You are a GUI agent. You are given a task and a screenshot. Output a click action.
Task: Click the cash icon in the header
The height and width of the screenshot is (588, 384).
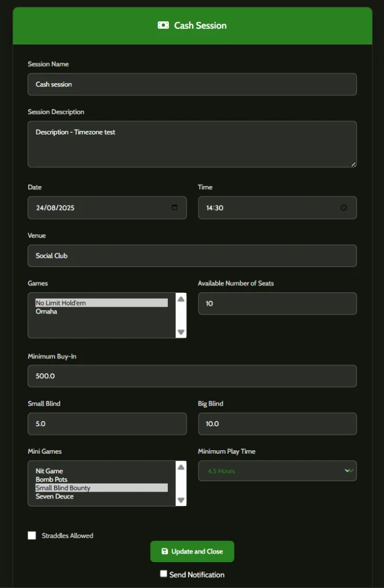163,25
